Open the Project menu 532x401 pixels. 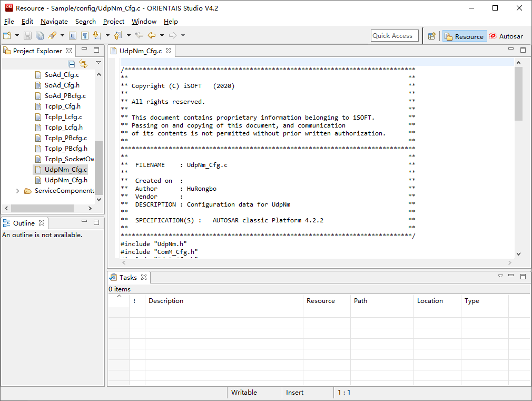(113, 22)
